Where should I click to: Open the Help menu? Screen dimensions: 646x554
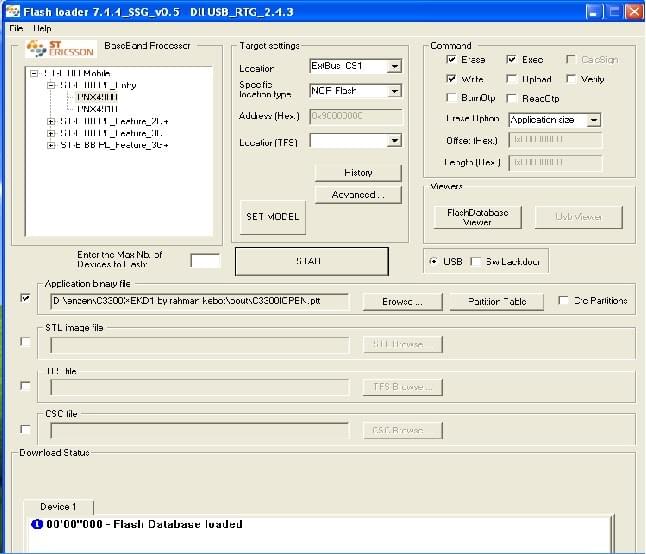tap(42, 28)
